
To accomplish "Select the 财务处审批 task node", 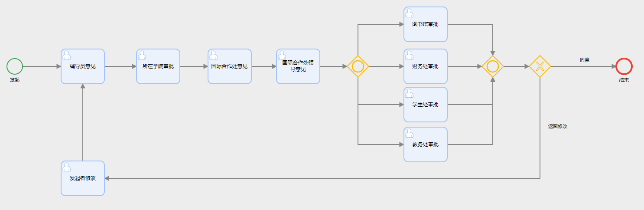I will (426, 66).
